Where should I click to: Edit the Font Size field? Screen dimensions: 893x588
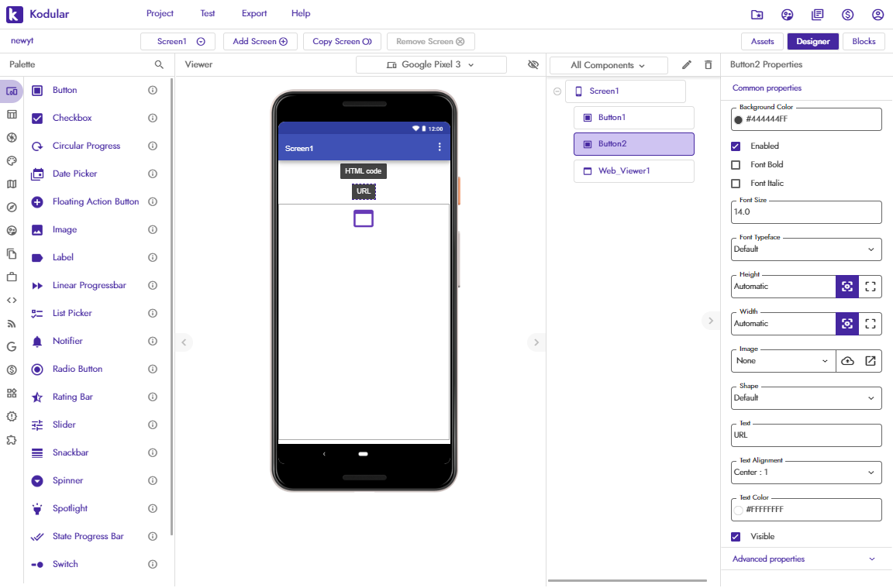coord(806,211)
